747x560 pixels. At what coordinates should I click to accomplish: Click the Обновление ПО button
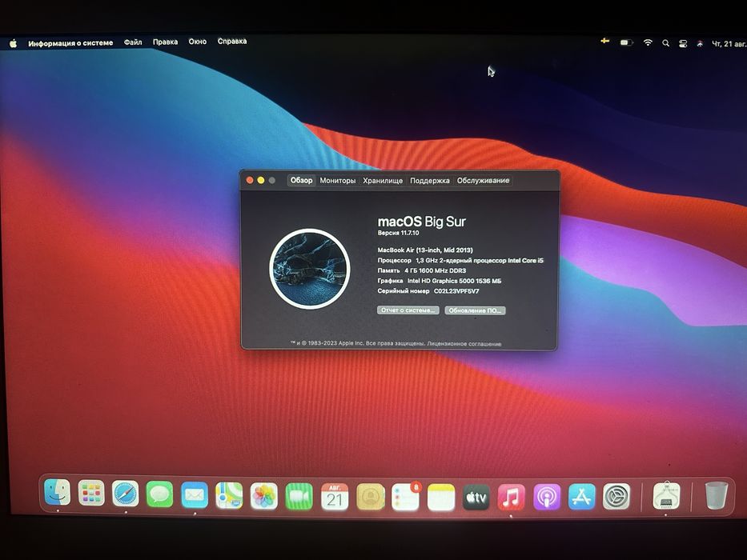pos(475,310)
